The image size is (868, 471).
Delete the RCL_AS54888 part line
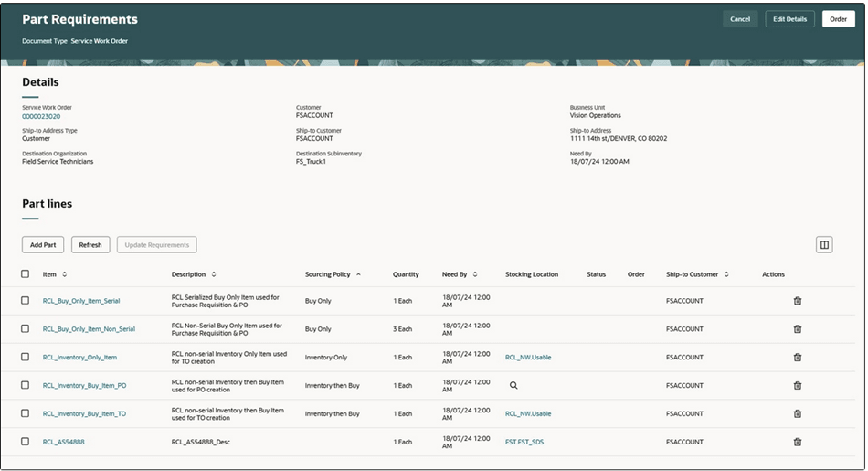(x=797, y=442)
